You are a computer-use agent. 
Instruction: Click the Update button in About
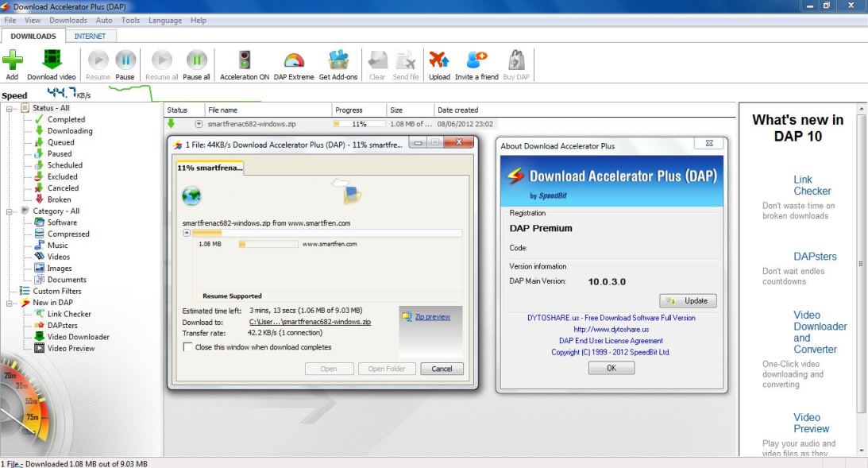tap(688, 300)
